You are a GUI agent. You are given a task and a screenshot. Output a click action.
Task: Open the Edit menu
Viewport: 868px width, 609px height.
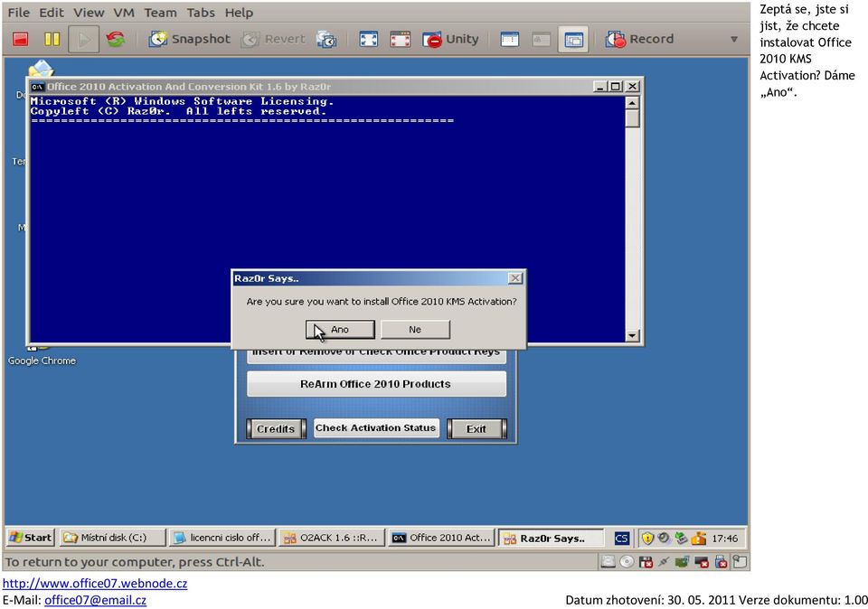52,12
